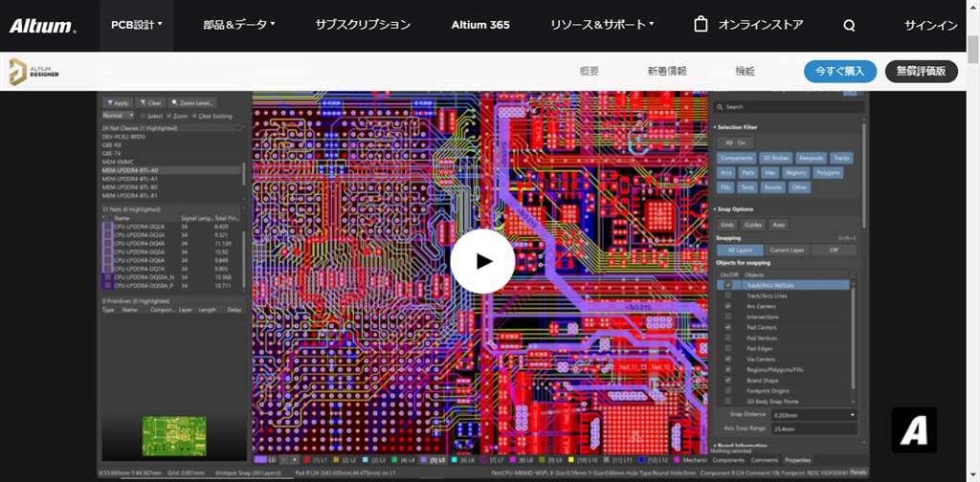Click Clear button in PCB panel
Image resolution: width=980 pixels, height=482 pixels.
pos(150,103)
